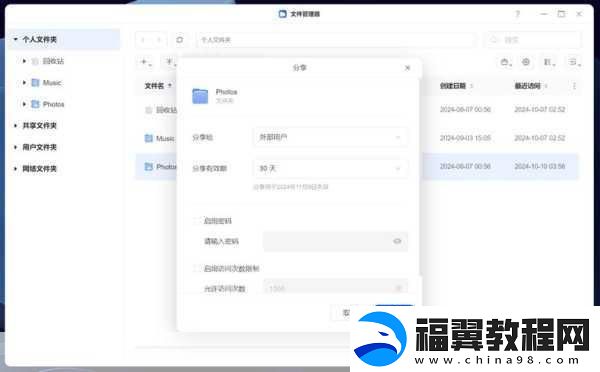The width and height of the screenshot is (600, 372).
Task: Select 用户文件夹 in the sidebar
Action: [x=39, y=147]
